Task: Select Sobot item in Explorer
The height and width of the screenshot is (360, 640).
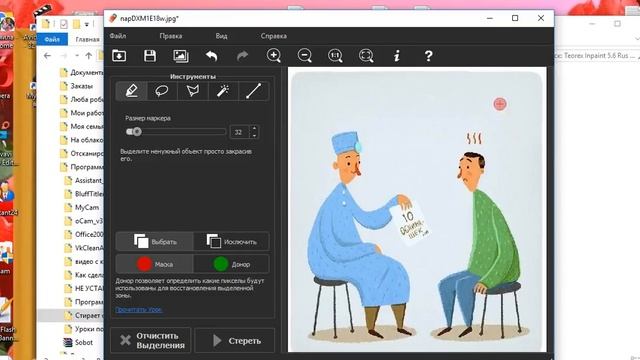Action: point(78,342)
